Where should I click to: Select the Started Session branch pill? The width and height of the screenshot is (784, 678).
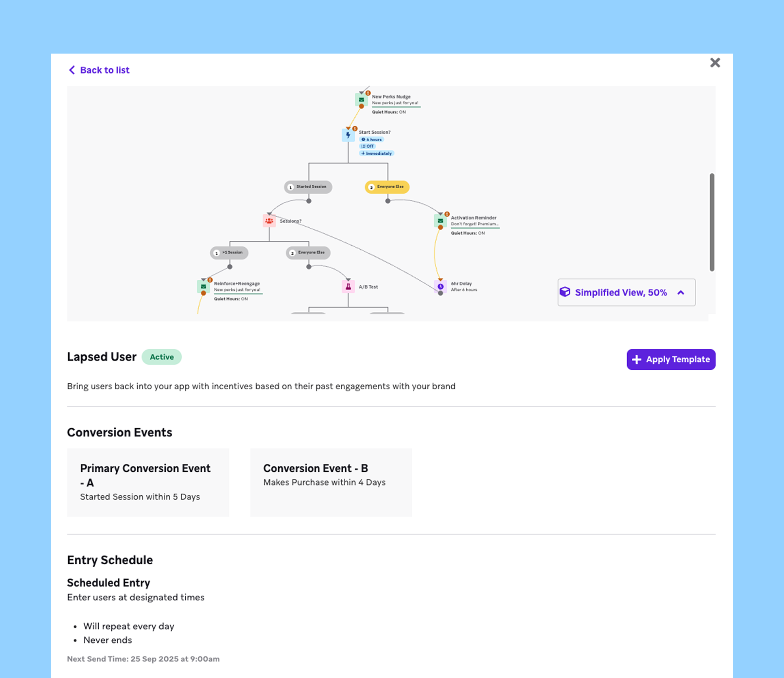click(308, 187)
